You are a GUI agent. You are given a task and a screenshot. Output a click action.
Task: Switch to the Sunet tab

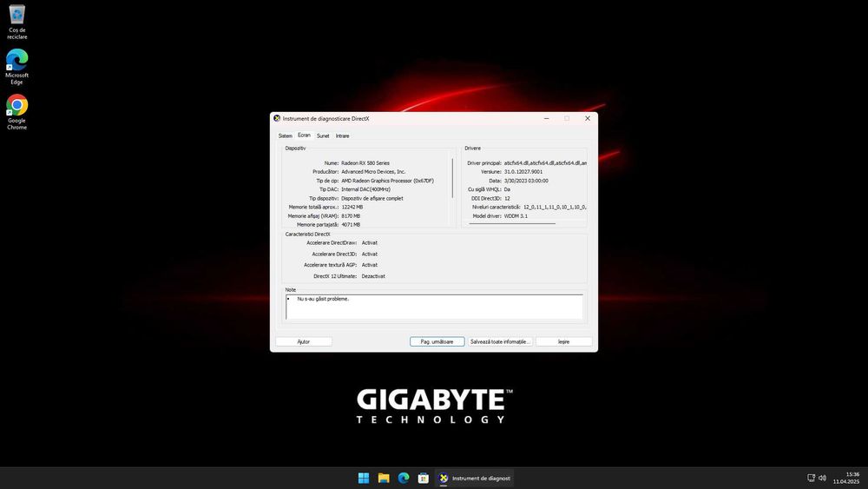323,135
